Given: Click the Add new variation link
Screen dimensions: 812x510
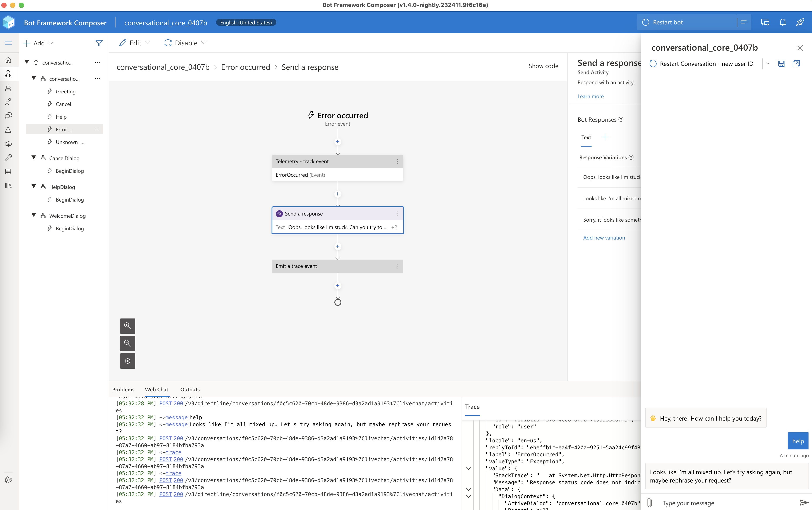Looking at the screenshot, I should pyautogui.click(x=604, y=238).
